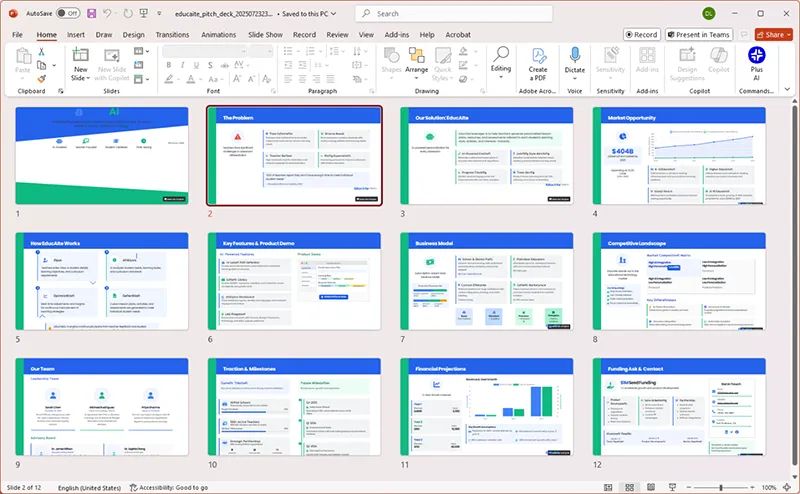Expand the ribbon Commands overflow chevron
The height and width of the screenshot is (494, 800).
click(787, 91)
